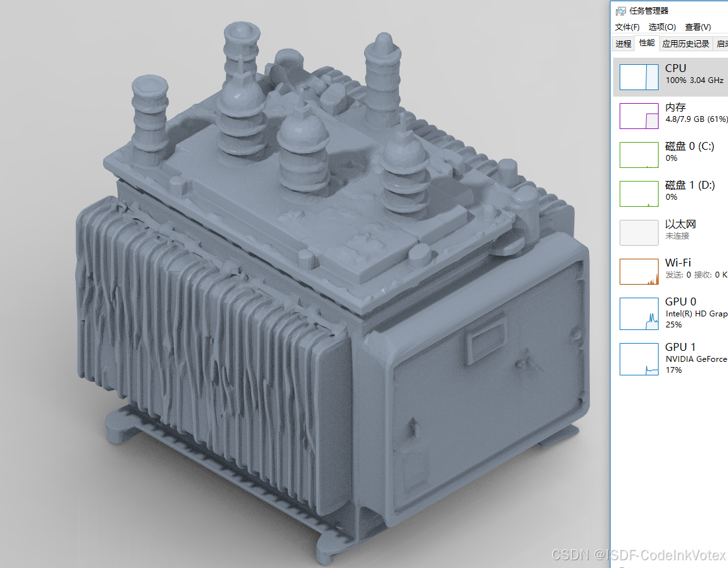Viewport: 728px width, 568px height.
Task: Click the '100% 3.04 GHz' CPU value
Action: point(694,80)
